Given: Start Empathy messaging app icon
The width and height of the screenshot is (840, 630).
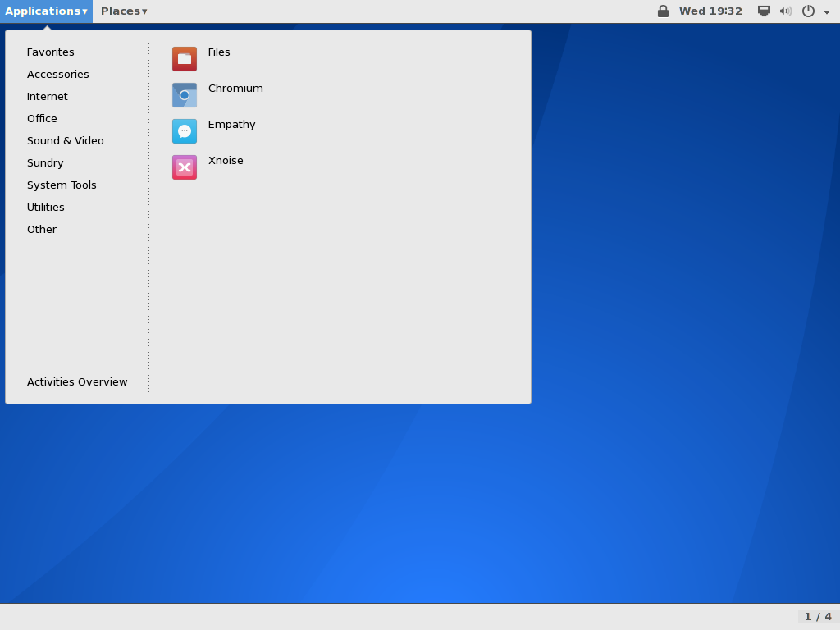Looking at the screenshot, I should point(185,131).
